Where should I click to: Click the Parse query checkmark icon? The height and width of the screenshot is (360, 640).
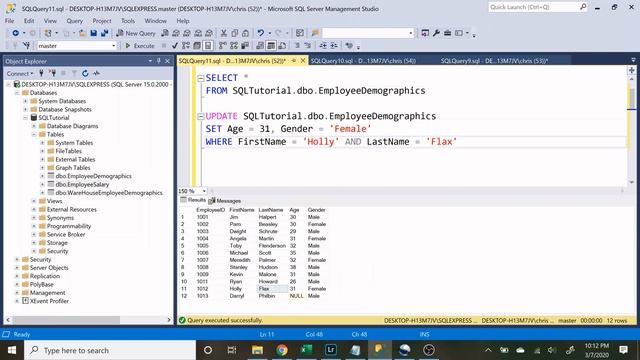(175, 46)
